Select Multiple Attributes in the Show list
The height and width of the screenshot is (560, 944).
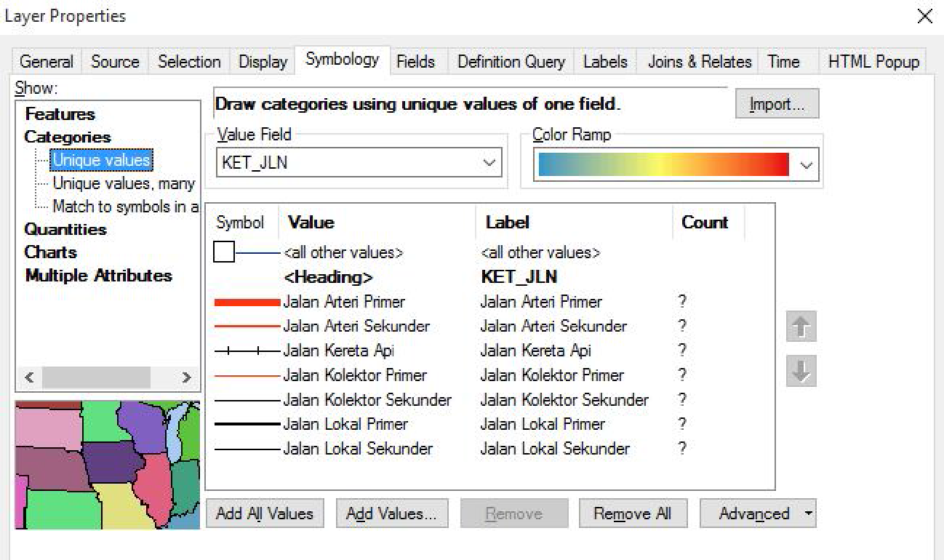[98, 276]
